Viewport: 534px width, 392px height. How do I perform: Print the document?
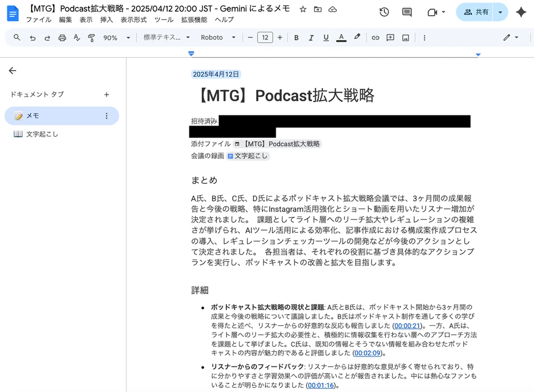[62, 38]
